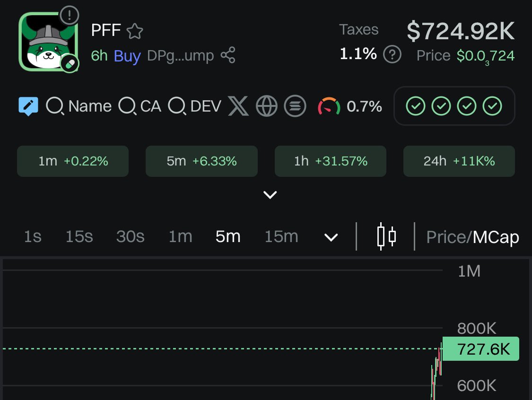The width and height of the screenshot is (532, 400).
Task: Click the third green security checkmark
Action: pyautogui.click(x=467, y=106)
